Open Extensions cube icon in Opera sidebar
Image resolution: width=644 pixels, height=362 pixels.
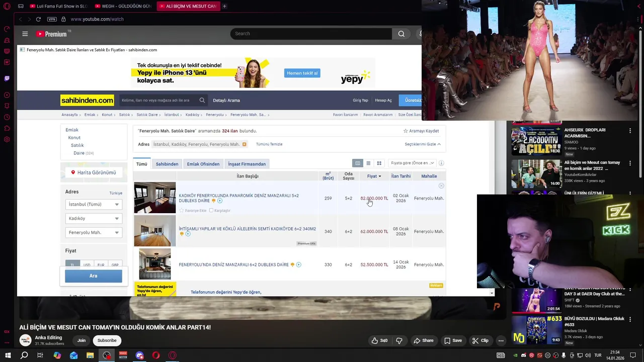coord(7,128)
